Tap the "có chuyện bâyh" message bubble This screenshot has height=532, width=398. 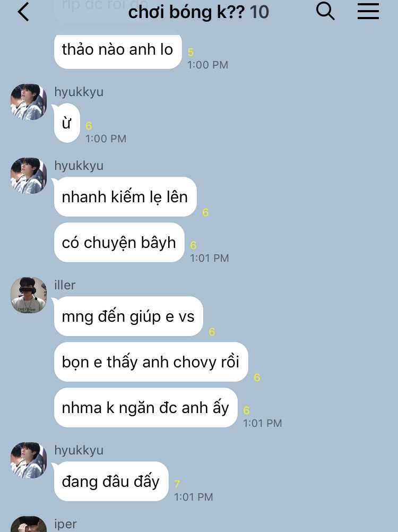click(119, 242)
